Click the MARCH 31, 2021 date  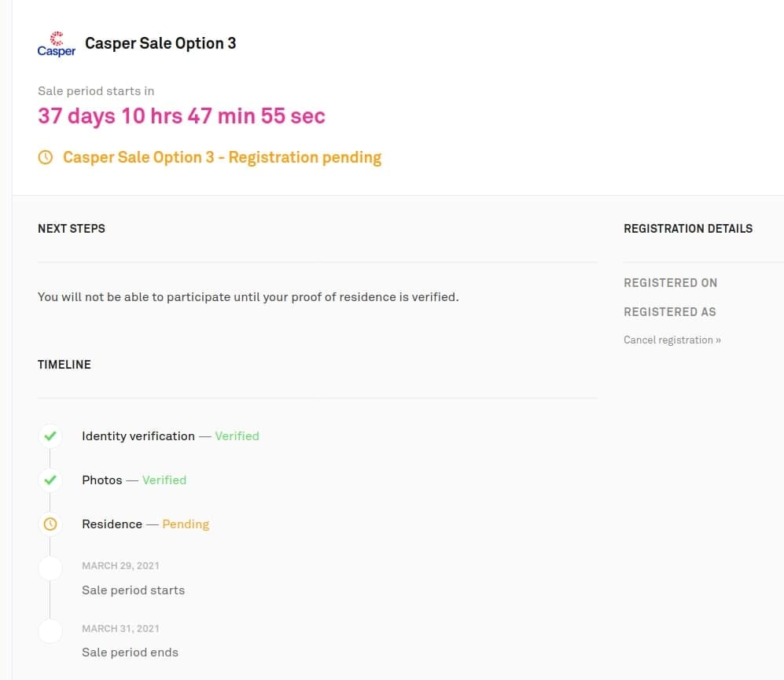[x=120, y=628]
